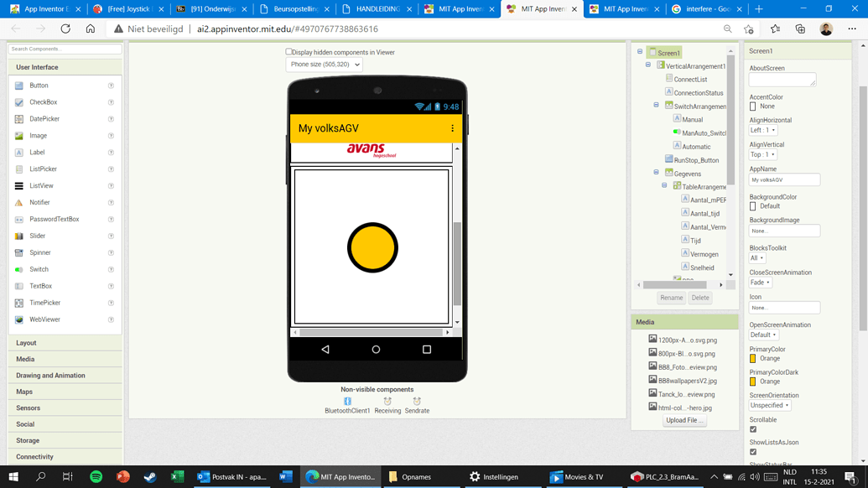Click the Rename button under the components tree

tap(671, 298)
